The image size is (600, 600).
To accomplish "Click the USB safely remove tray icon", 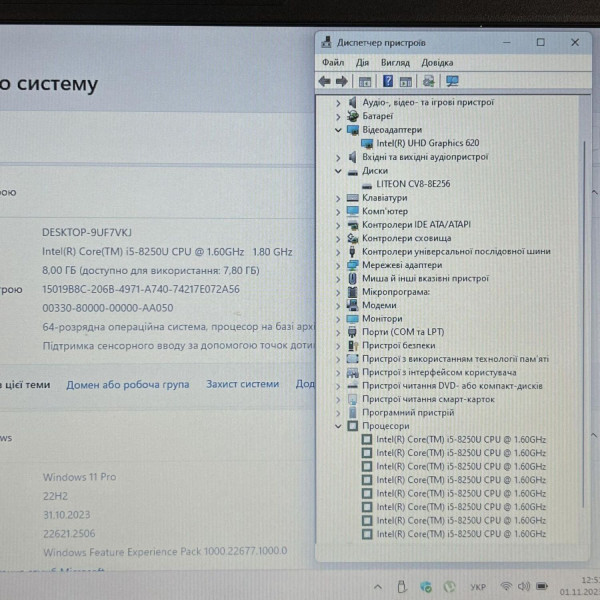I will click(401, 586).
